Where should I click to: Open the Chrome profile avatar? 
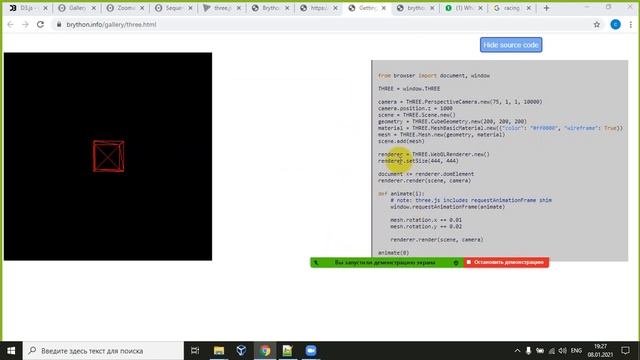(616, 24)
